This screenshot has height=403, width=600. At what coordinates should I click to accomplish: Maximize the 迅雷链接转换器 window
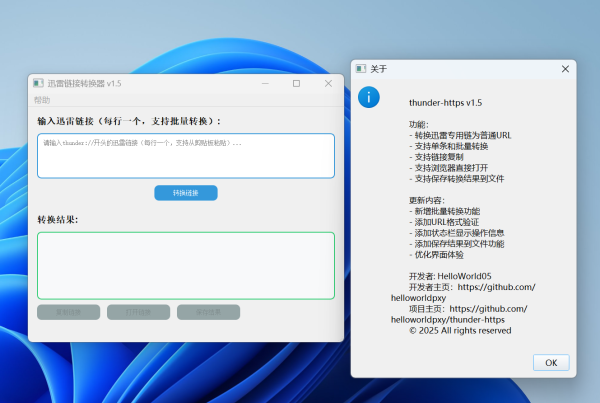(296, 83)
